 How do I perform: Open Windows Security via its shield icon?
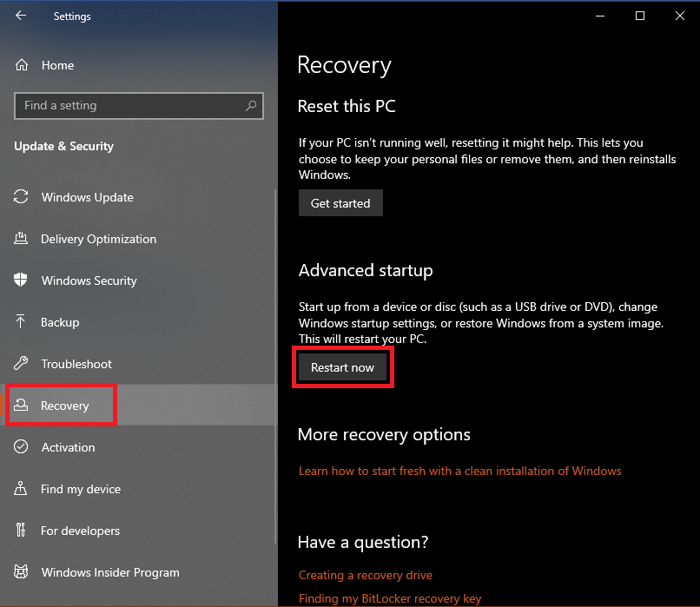21,280
